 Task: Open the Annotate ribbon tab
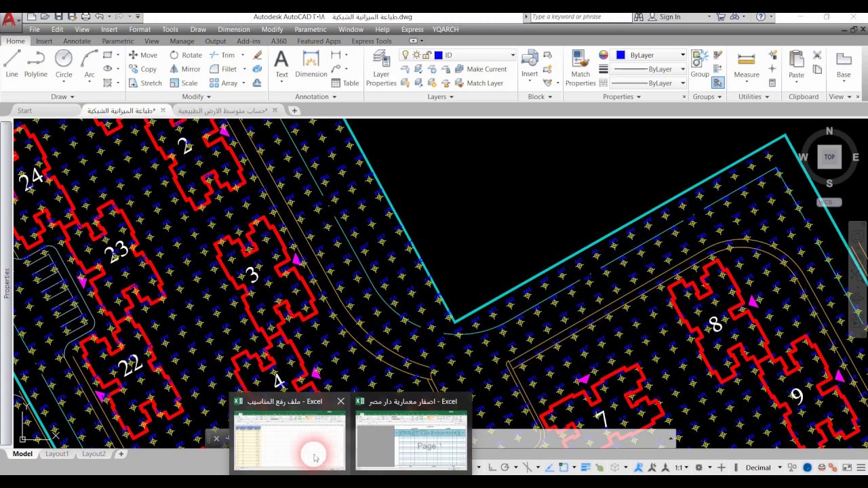click(77, 41)
